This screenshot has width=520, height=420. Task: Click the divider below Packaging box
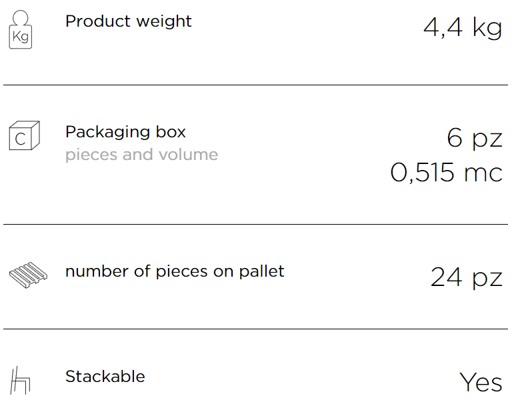[x=256, y=224]
